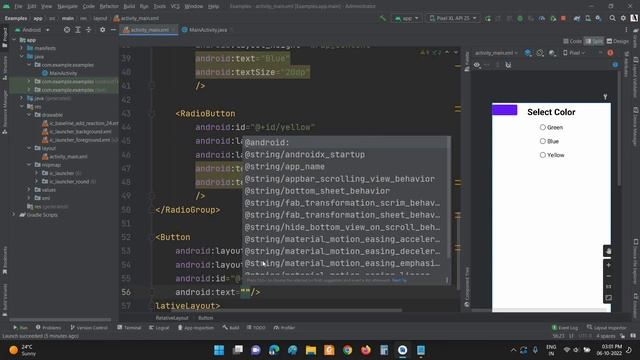Image resolution: width=640 pixels, height=360 pixels.
Task: Click Select Opened File target icon in Project panel
Action: coord(67,30)
